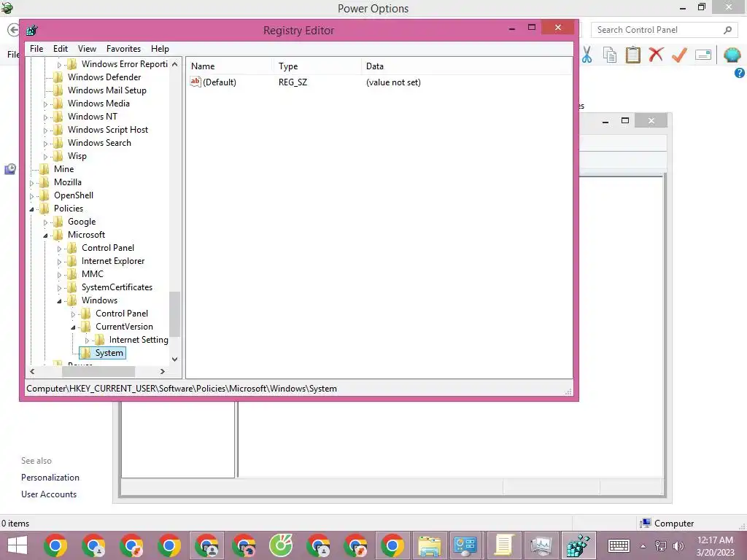Click the tree scroll down arrow
Viewport: 747px width, 560px height.
coord(174,359)
